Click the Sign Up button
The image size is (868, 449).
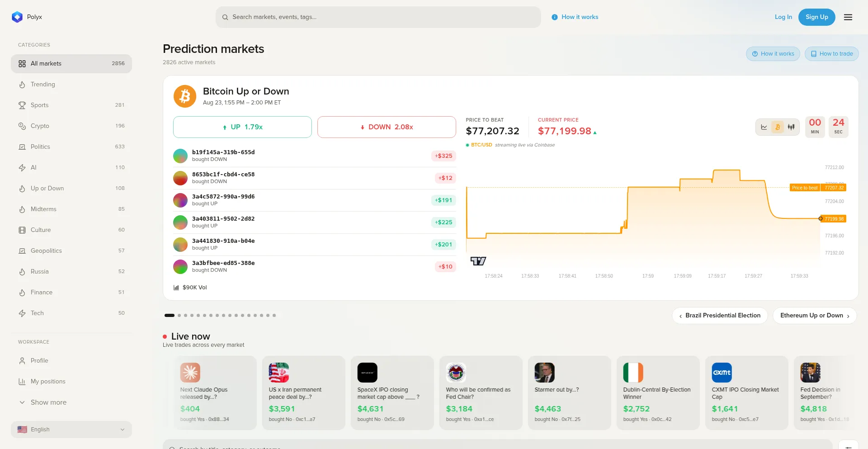pos(817,17)
